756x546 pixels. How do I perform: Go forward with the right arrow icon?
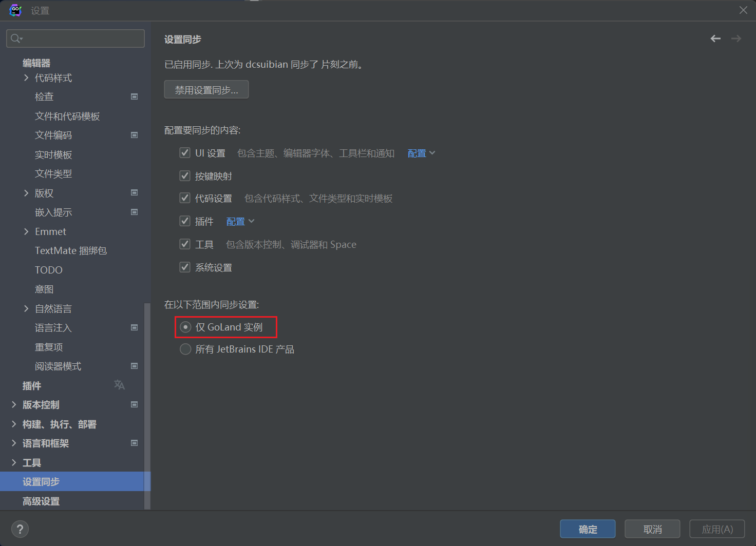click(736, 38)
